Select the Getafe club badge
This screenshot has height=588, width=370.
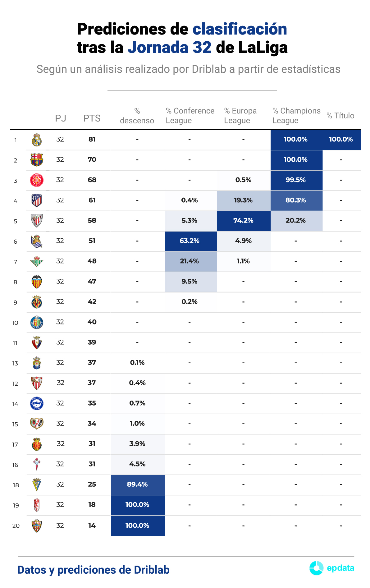(37, 322)
